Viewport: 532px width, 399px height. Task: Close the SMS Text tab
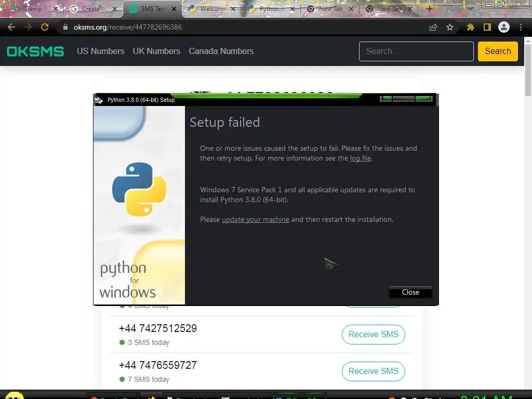(x=174, y=9)
